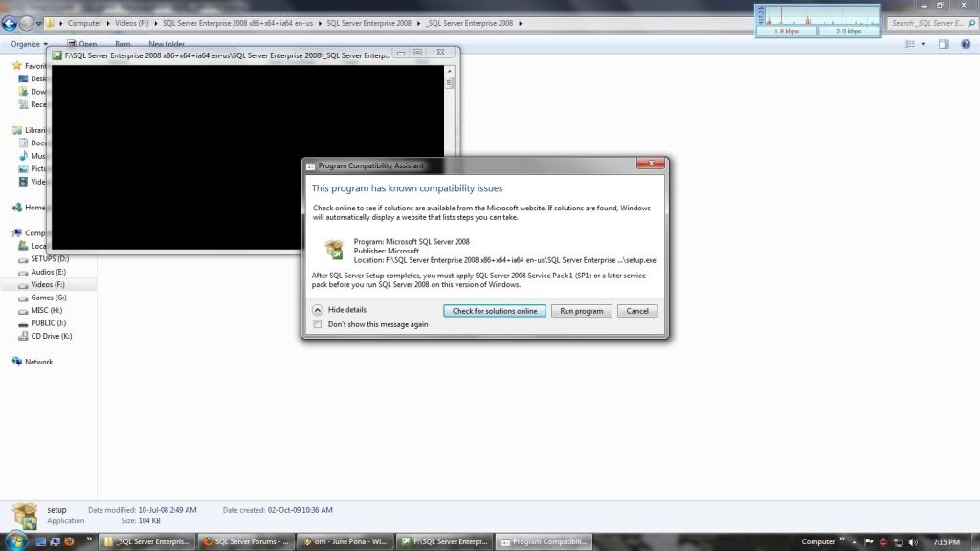The width and height of the screenshot is (980, 551).
Task: Click the red tray icon
Action: coord(883,542)
